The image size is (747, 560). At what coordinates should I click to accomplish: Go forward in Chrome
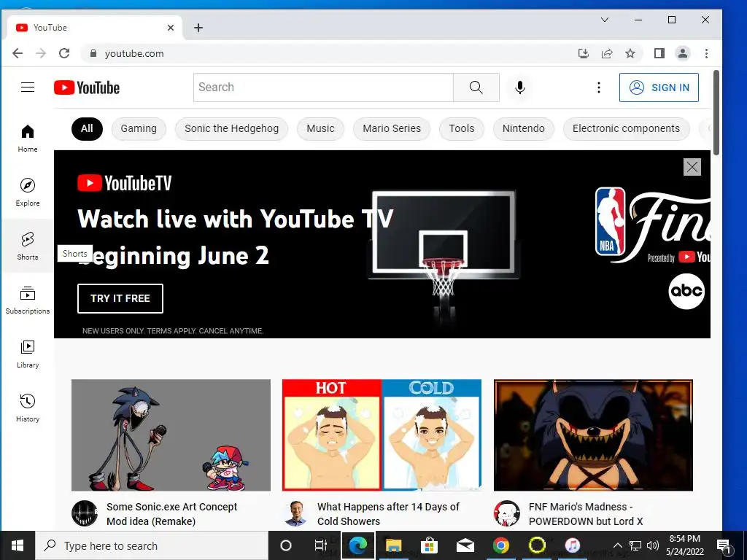(41, 53)
